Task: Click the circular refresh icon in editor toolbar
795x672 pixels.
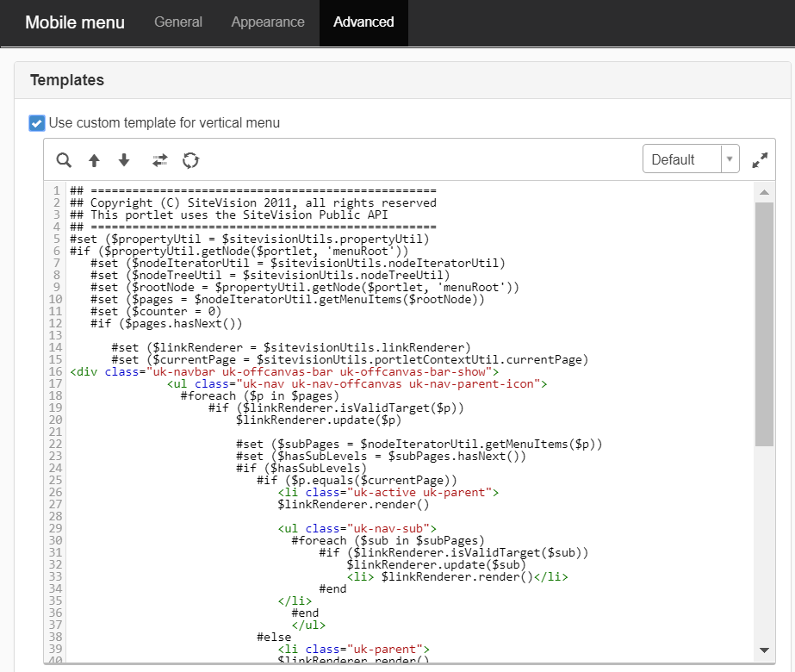Action: pyautogui.click(x=190, y=160)
